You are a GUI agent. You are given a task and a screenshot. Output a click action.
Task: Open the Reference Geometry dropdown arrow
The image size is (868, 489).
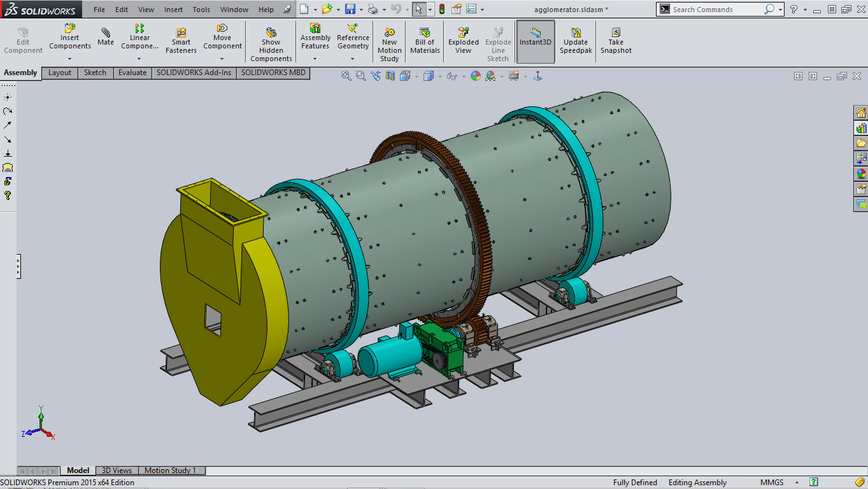353,59
